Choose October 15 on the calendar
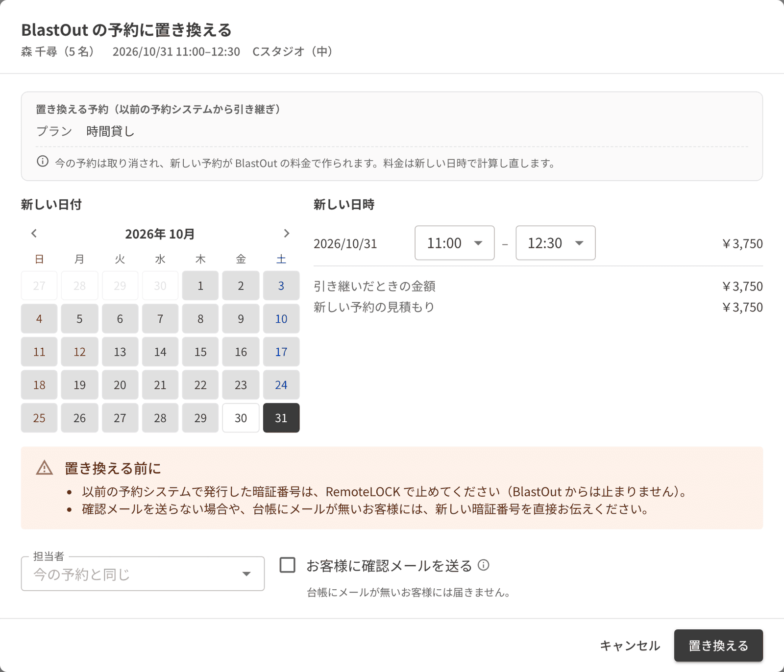The image size is (784, 672). 200,352
